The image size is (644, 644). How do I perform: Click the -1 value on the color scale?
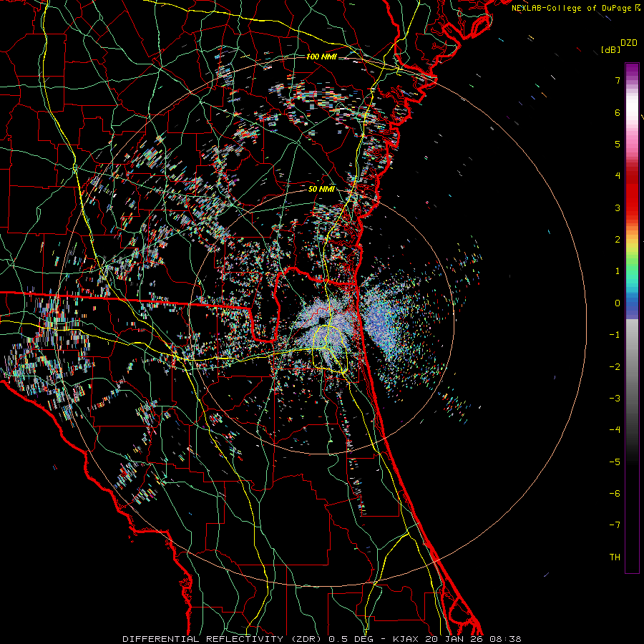615,335
